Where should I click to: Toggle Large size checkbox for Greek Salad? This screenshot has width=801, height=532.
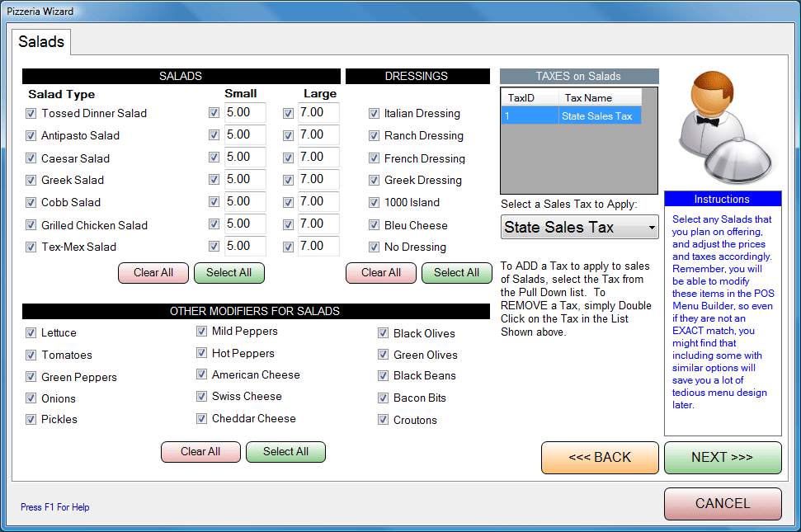point(288,180)
